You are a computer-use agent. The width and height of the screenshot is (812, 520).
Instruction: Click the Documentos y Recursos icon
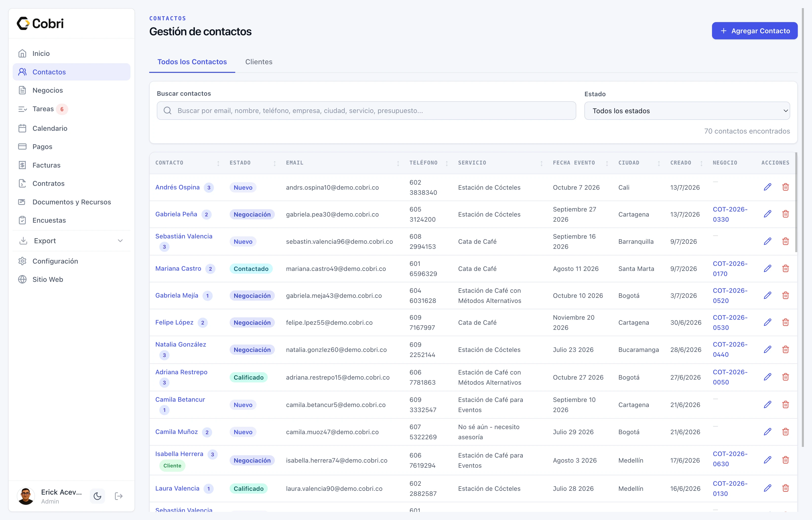pos(22,202)
